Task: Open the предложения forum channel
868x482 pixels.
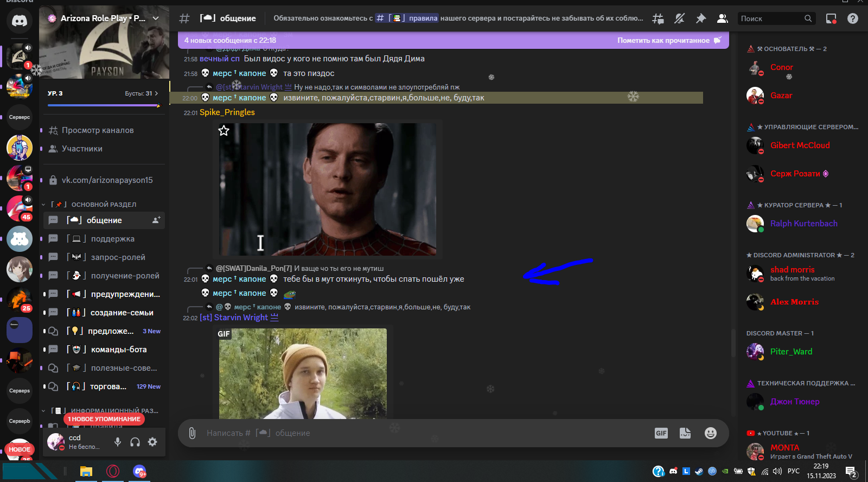Action: 103,331
